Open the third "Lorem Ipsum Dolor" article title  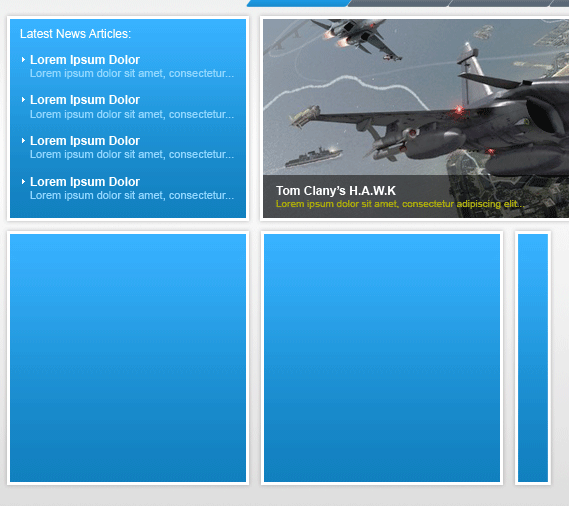click(85, 141)
